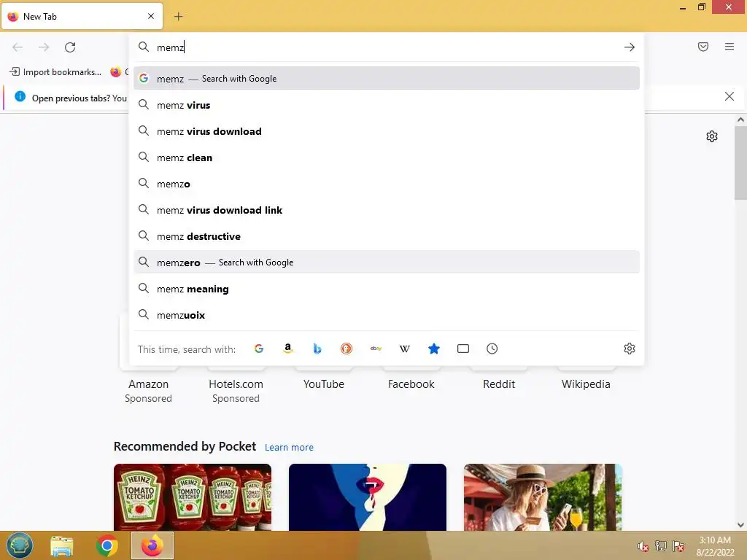The height and width of the screenshot is (560, 747).
Task: Dismiss the Open previous tabs notification
Action: coord(729,97)
